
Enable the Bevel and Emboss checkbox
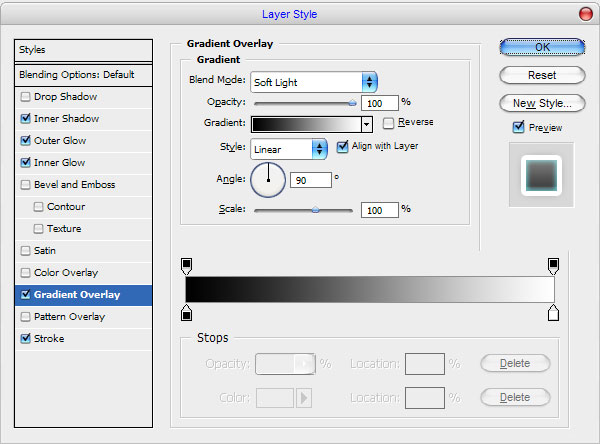point(25,185)
